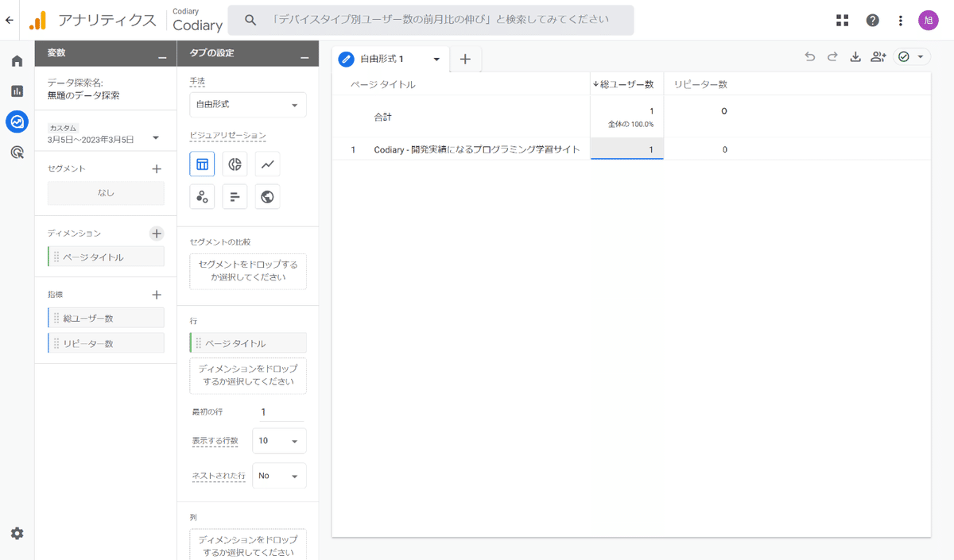Select the line chart visualization

(x=268, y=164)
